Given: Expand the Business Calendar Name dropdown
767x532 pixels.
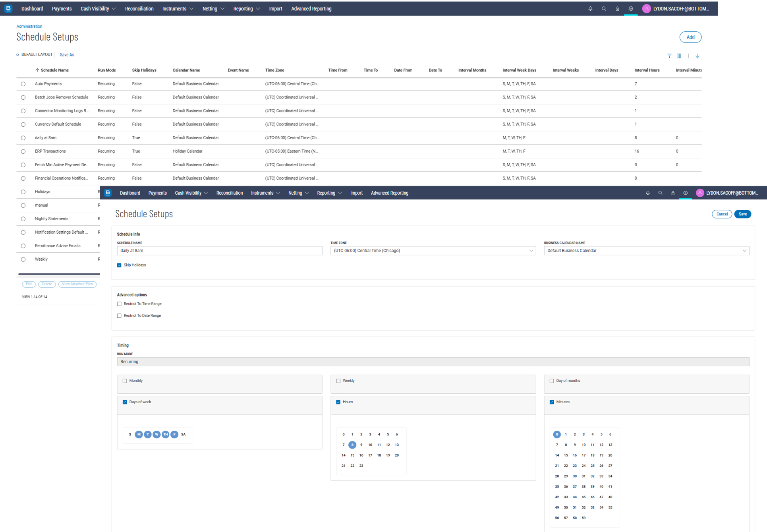Looking at the screenshot, I should [x=646, y=251].
